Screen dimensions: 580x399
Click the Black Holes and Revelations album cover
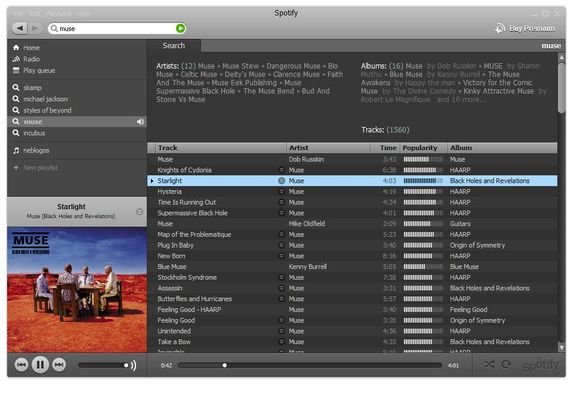point(77,290)
